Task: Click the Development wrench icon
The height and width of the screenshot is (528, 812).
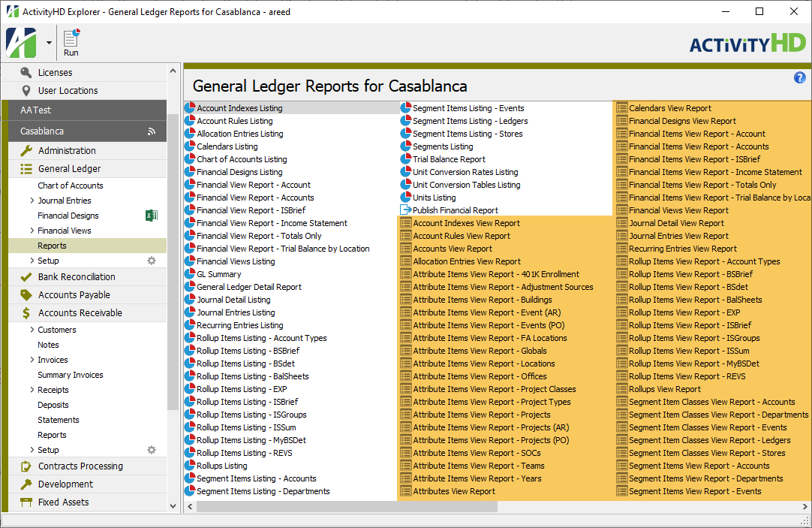Action: click(26, 484)
